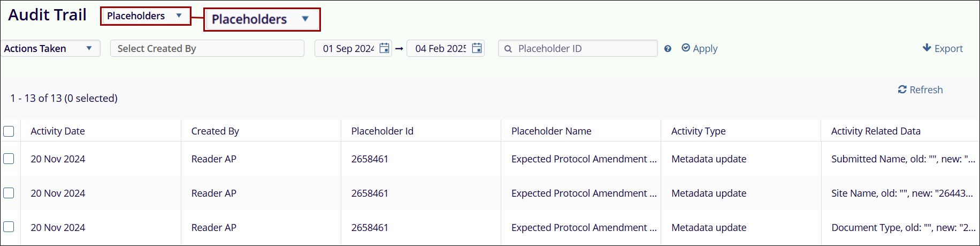Click the Placeholder ID search input
980x246 pixels.
point(583,49)
